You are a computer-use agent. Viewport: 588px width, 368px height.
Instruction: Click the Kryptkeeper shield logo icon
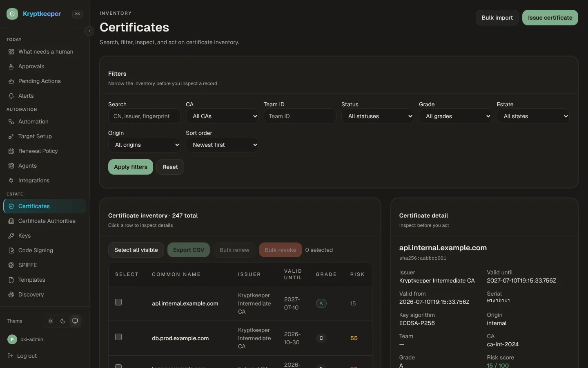[x=12, y=14]
